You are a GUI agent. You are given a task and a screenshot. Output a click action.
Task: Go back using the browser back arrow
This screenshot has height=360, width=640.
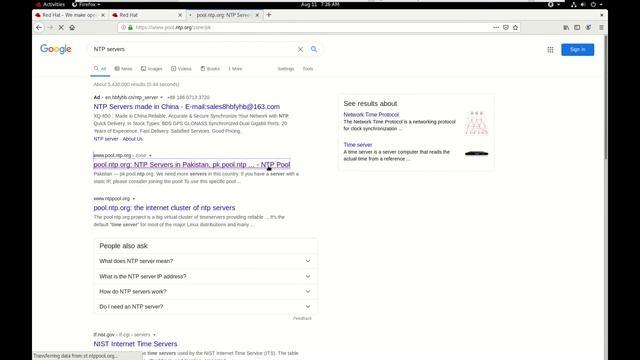pyautogui.click(x=39, y=27)
